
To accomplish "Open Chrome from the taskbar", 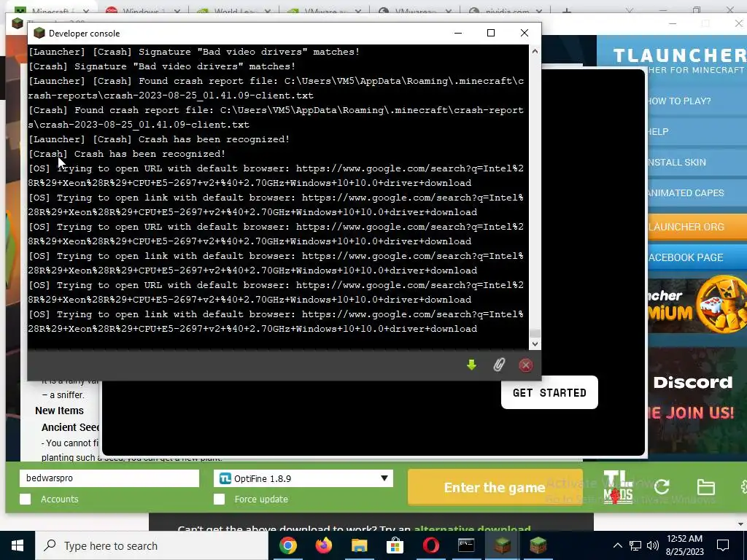I will (x=287, y=545).
